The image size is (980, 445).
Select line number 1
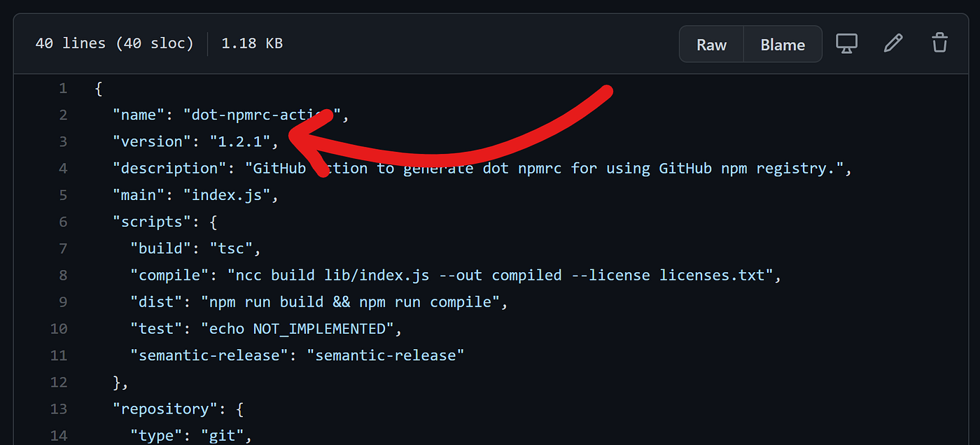coord(63,87)
